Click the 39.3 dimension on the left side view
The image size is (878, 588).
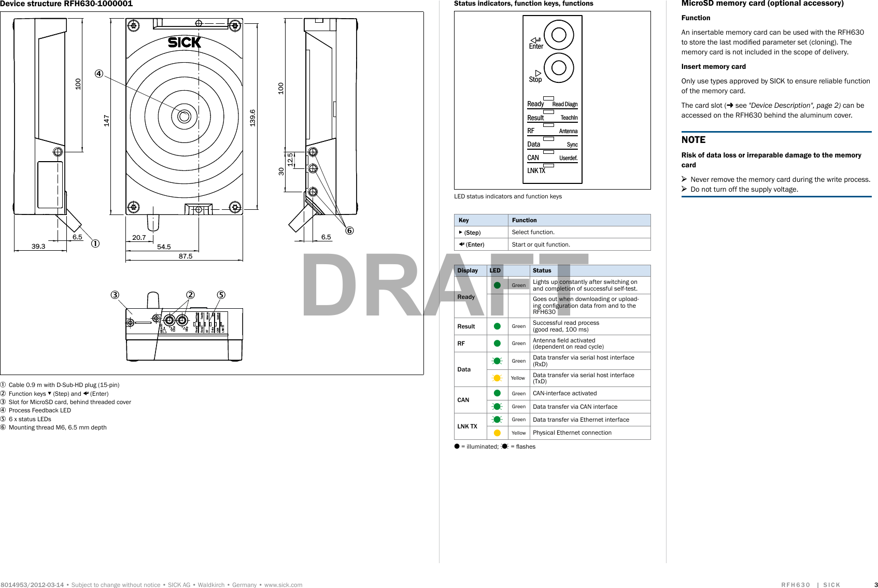38,246
